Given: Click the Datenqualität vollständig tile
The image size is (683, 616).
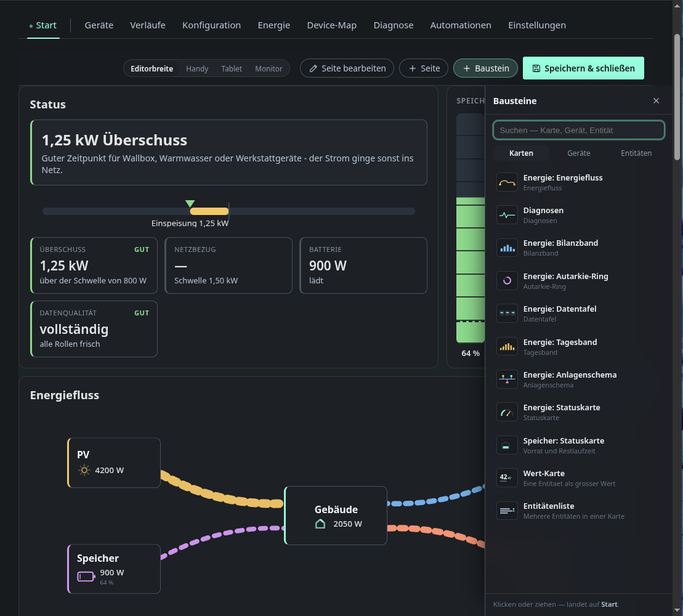Looking at the screenshot, I should (x=94, y=329).
